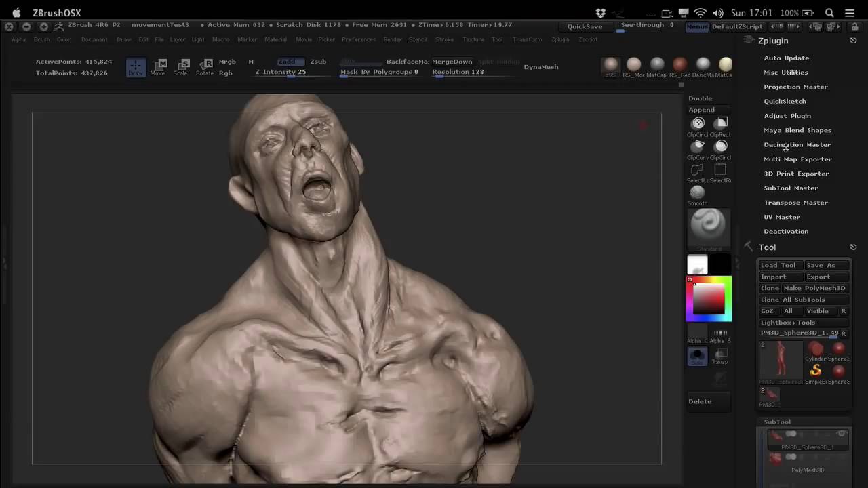Click the Load Tool button

click(778, 266)
